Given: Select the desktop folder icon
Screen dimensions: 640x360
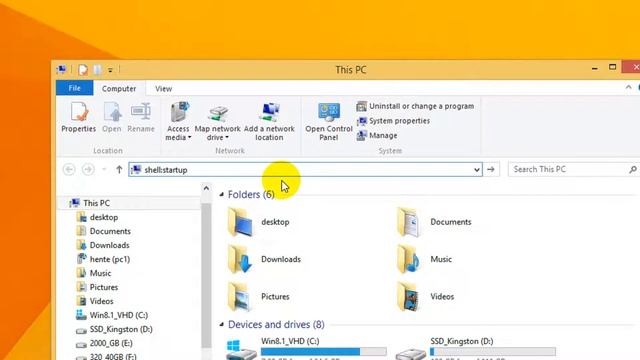Looking at the screenshot, I should 240,222.
